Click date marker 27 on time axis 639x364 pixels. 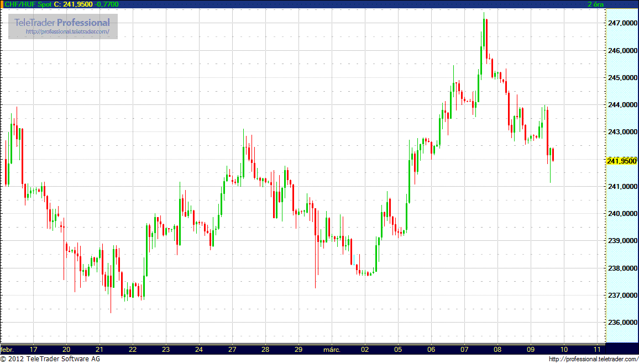pyautogui.click(x=232, y=350)
